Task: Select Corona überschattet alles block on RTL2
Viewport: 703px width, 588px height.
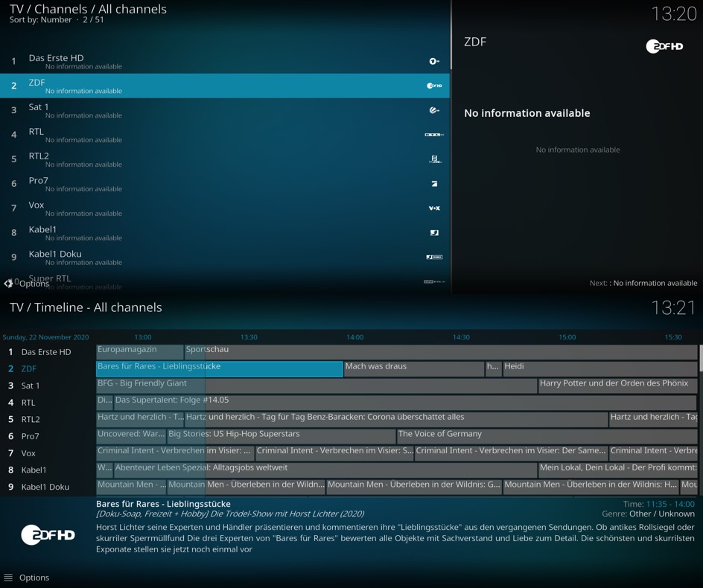Action: click(396, 420)
